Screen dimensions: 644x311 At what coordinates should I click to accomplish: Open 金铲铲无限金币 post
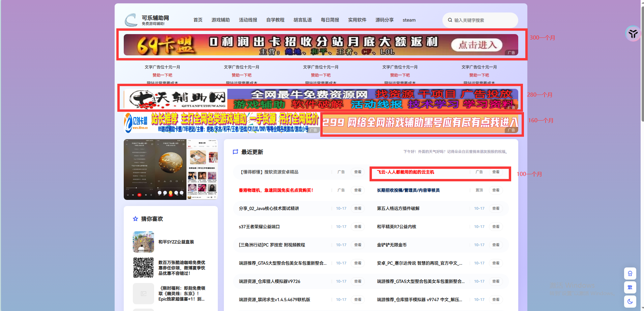tap(391, 245)
